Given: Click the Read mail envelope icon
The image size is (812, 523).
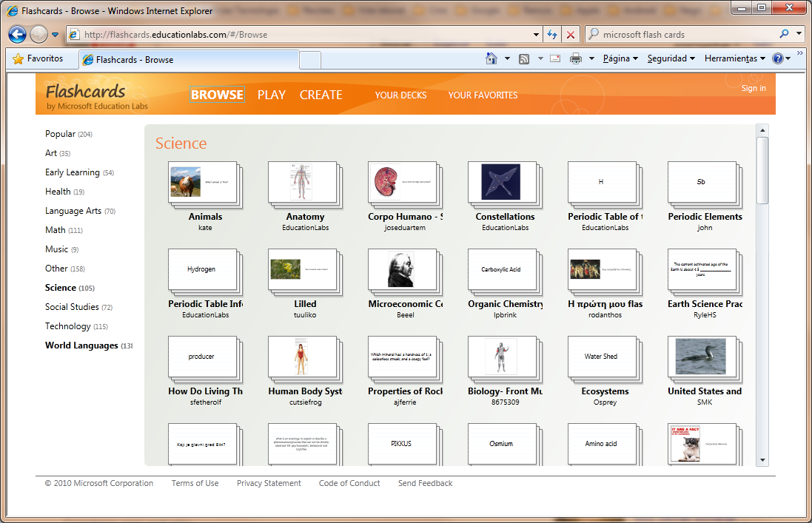Looking at the screenshot, I should click(x=554, y=58).
